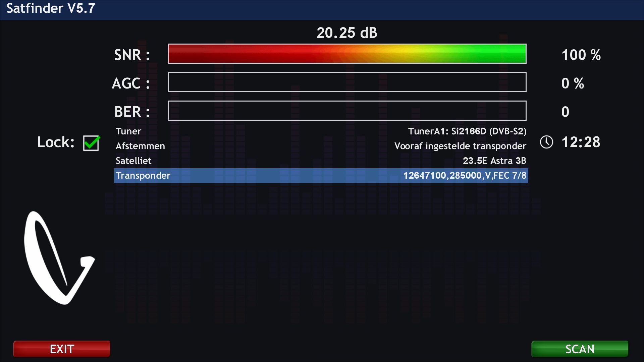The image size is (644, 362).
Task: Click the Satfinder V5.7 title
Action: click(x=51, y=8)
